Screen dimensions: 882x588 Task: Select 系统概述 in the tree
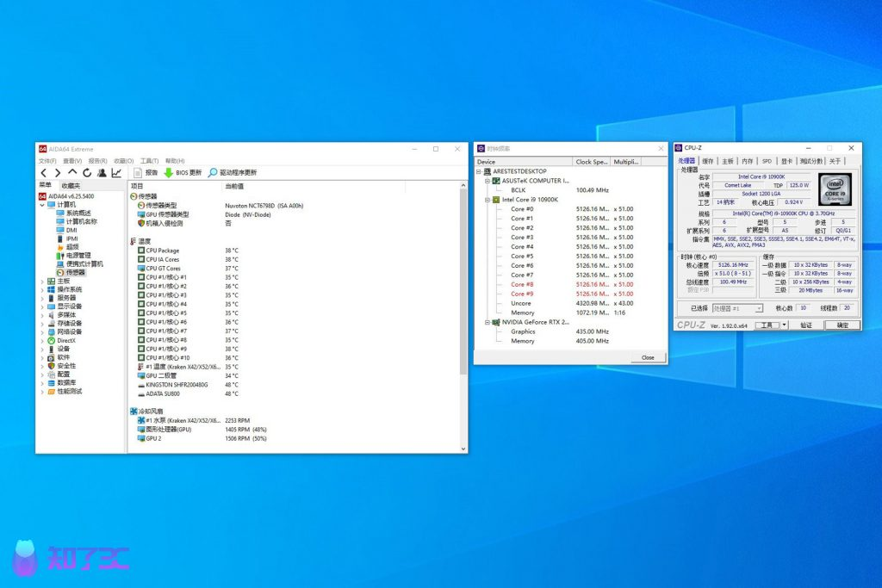click(x=74, y=213)
